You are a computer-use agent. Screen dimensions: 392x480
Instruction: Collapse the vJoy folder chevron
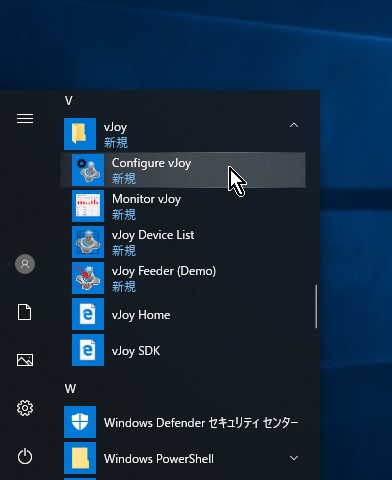(x=294, y=125)
